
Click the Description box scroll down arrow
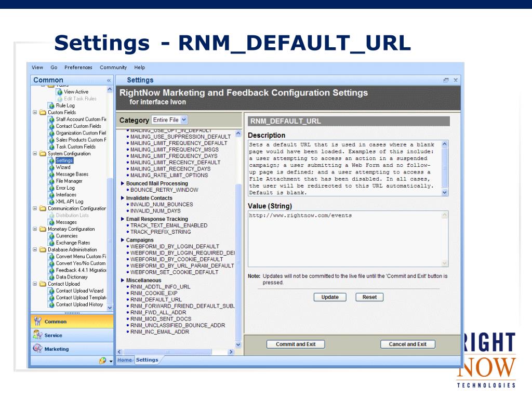(x=445, y=193)
